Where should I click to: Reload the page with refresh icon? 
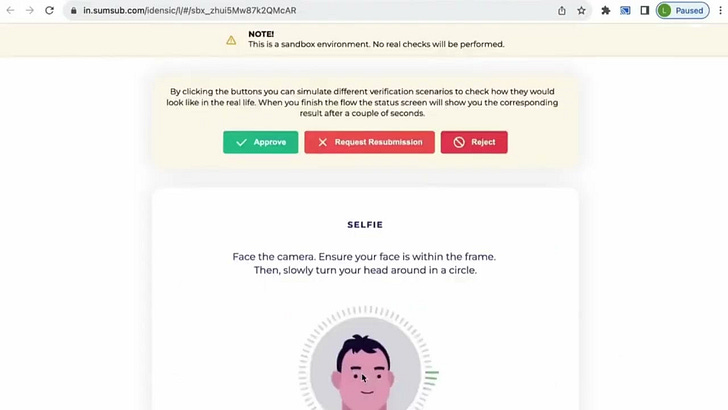(49, 10)
